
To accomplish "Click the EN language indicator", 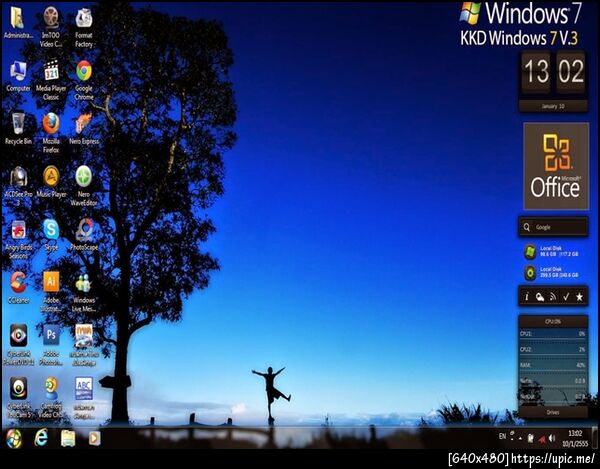I will (x=503, y=436).
